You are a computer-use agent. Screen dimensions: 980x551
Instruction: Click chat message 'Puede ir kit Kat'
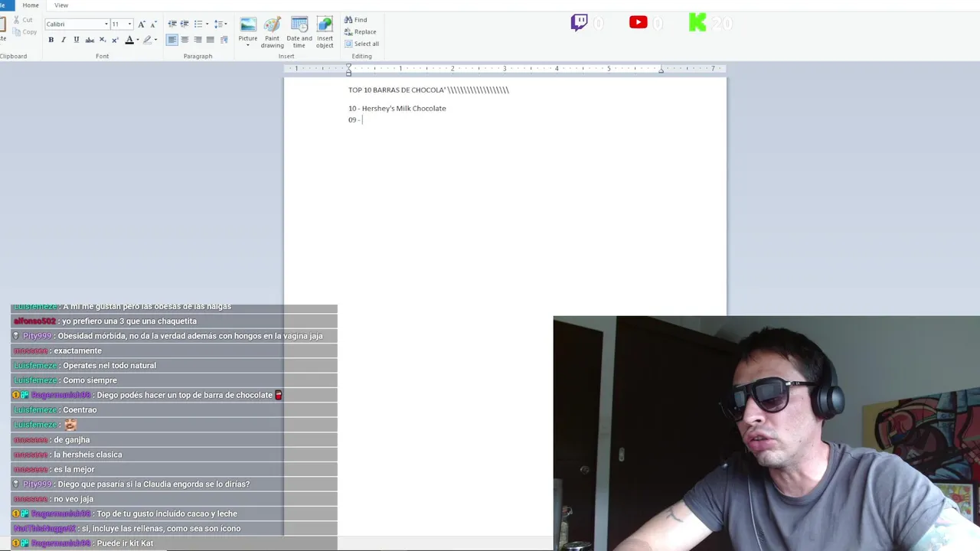pos(125,543)
